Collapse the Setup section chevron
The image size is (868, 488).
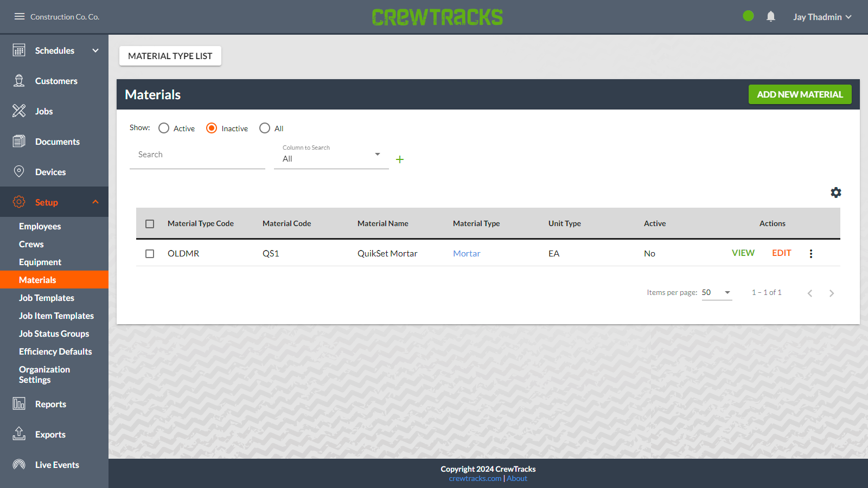pyautogui.click(x=95, y=202)
